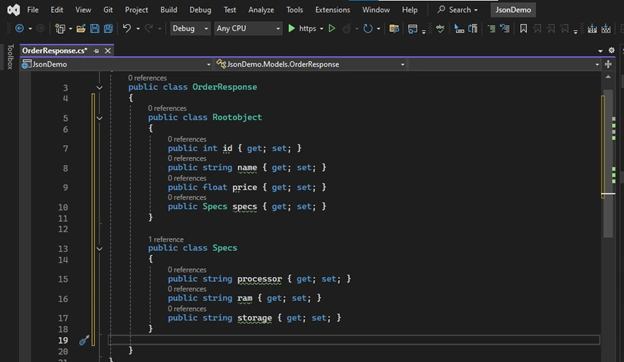This screenshot has height=362, width=624.
Task: Open the Help menu
Action: [410, 10]
